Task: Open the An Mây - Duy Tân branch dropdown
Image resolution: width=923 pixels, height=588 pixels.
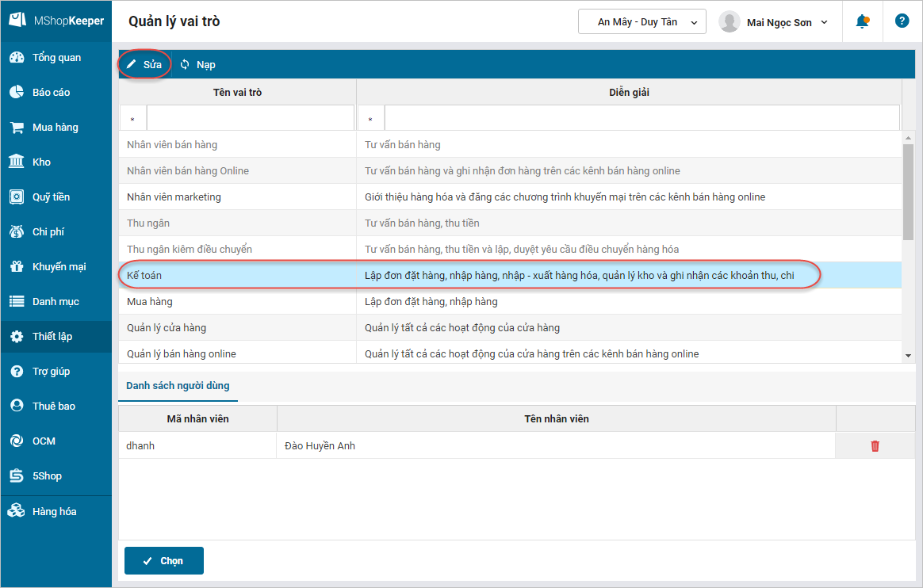Action: [x=642, y=21]
